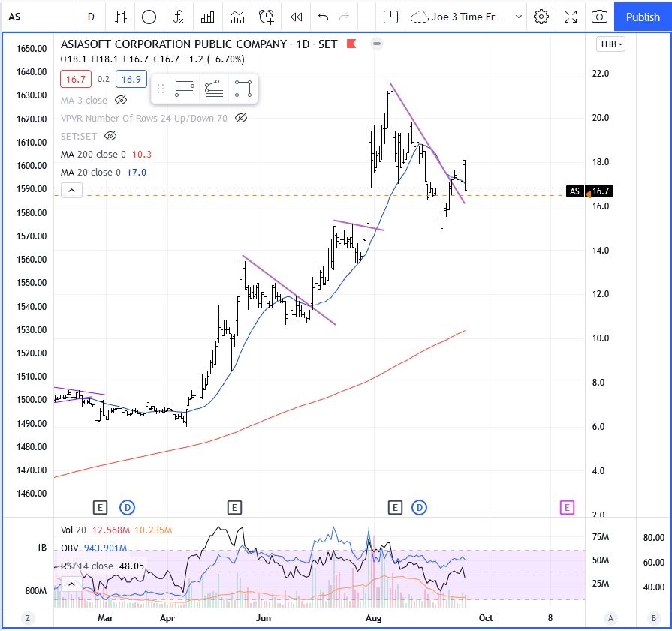Click the E earnings marker near March
The width and height of the screenshot is (672, 631).
pyautogui.click(x=100, y=508)
